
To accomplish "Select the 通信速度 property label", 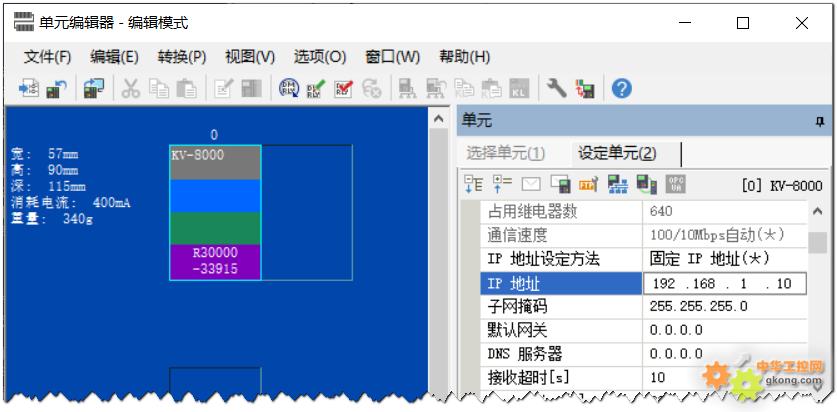I will click(x=562, y=235).
